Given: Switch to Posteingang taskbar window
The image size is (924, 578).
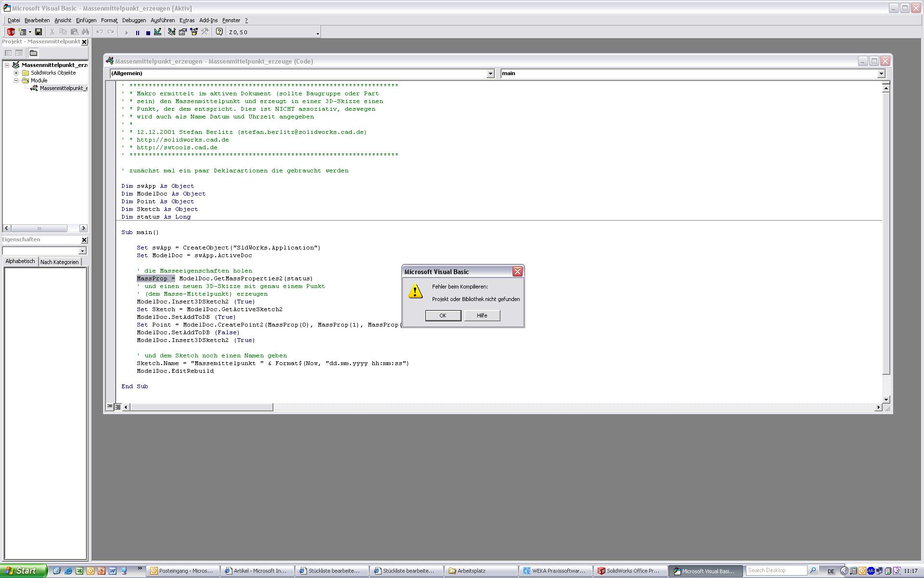Looking at the screenshot, I should (x=183, y=571).
